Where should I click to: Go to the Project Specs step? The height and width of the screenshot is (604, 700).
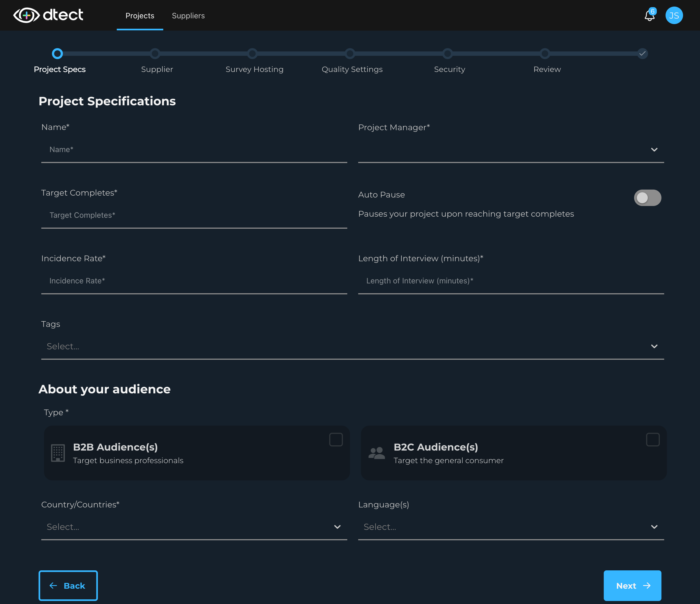[57, 53]
